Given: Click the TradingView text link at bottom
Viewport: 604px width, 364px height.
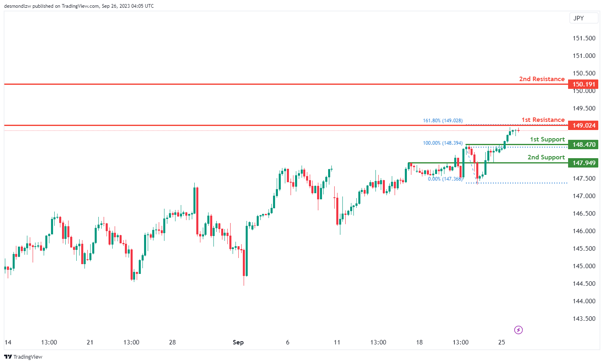Looking at the screenshot, I should (28, 357).
